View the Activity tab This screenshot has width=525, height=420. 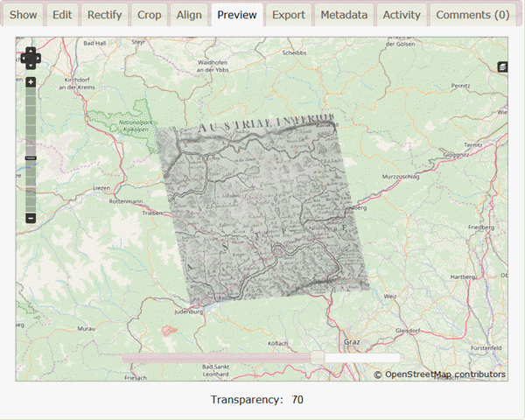pyautogui.click(x=402, y=15)
